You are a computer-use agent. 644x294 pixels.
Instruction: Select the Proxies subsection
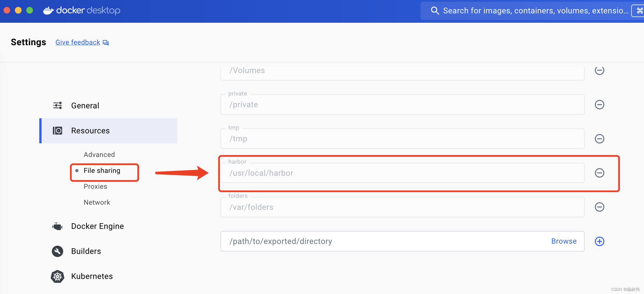click(95, 187)
